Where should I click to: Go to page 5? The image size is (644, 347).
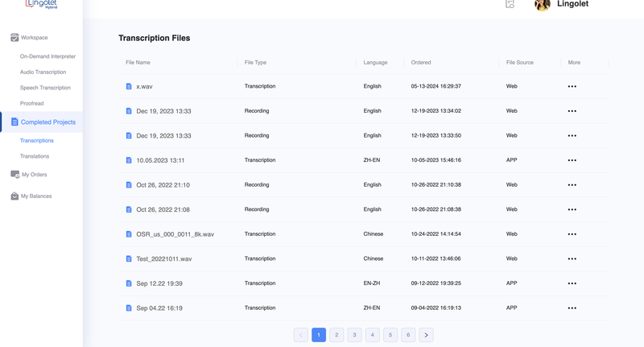[x=390, y=335]
